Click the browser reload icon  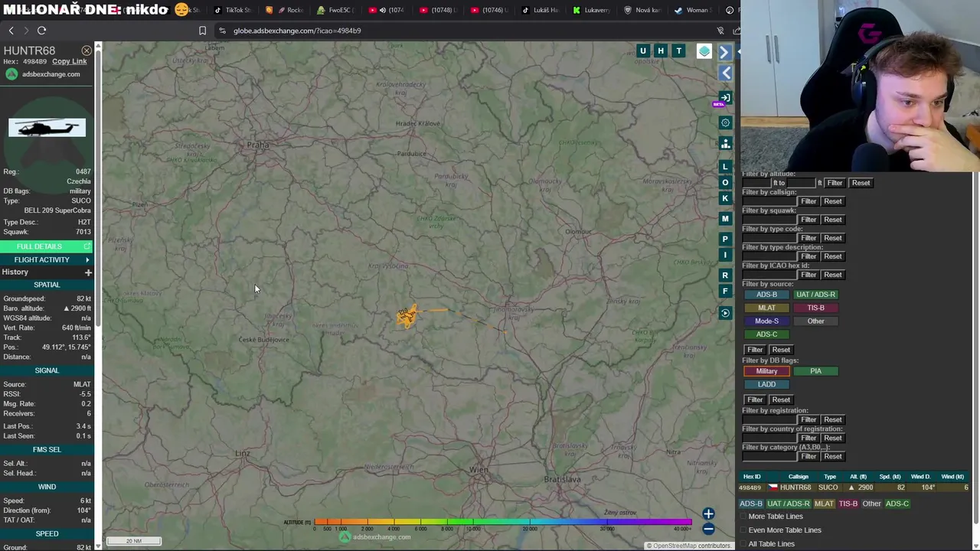41,31
